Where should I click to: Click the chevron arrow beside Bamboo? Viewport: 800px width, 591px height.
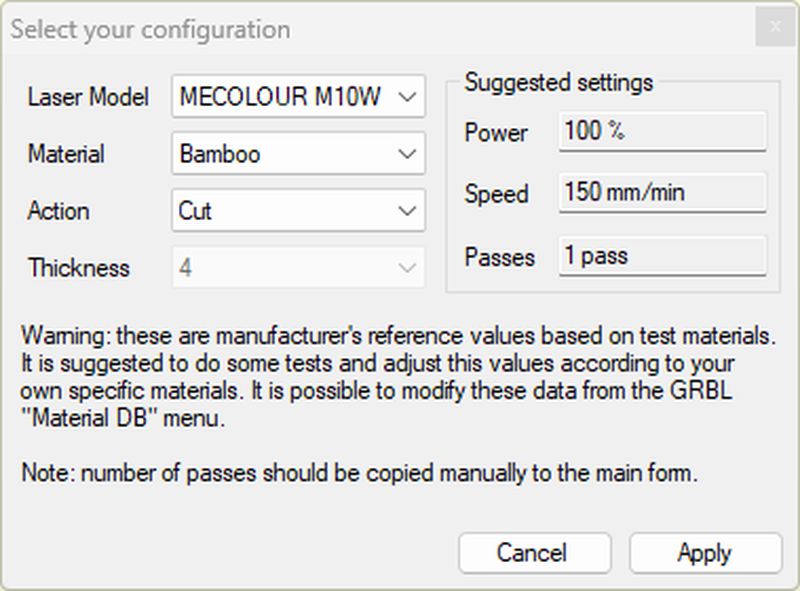click(406, 154)
